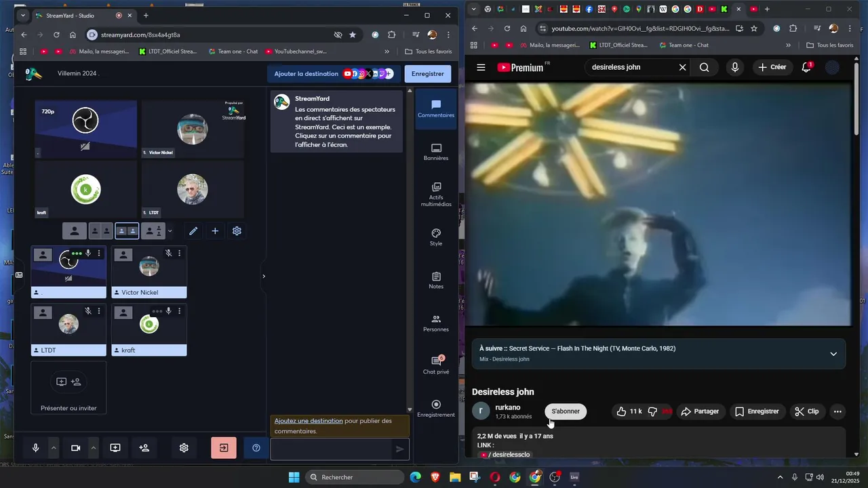Open Victor Nickel's three-dot options menu

click(179, 253)
